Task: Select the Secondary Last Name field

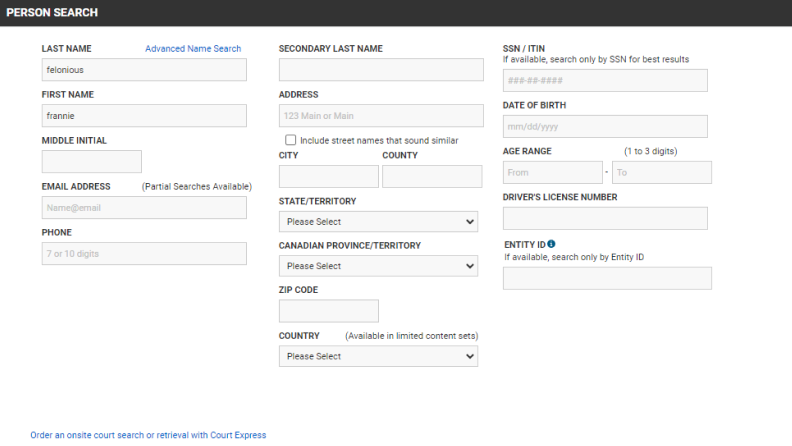Action: click(381, 70)
